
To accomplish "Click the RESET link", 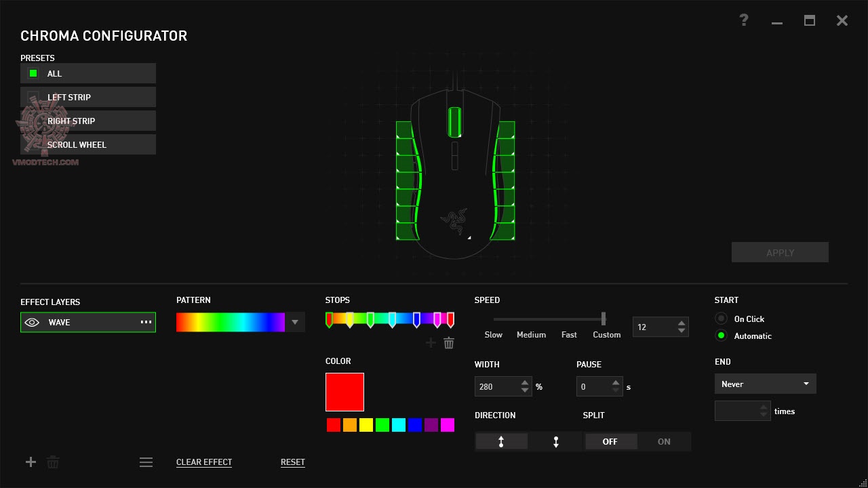I will click(293, 462).
